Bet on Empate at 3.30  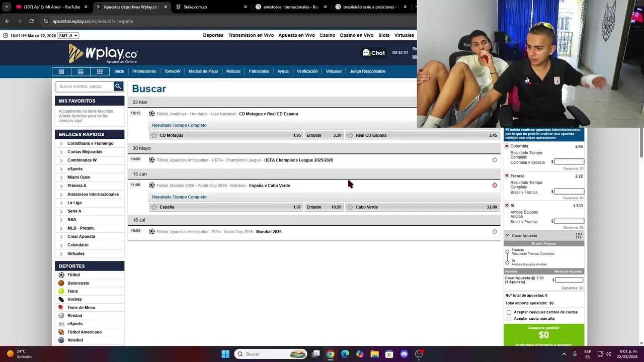(324, 135)
